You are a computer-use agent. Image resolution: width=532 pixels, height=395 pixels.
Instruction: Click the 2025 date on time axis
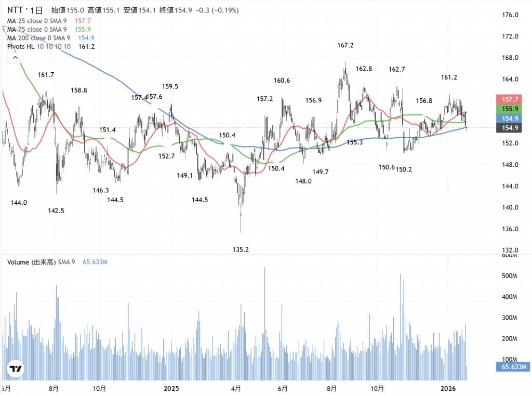pos(170,388)
